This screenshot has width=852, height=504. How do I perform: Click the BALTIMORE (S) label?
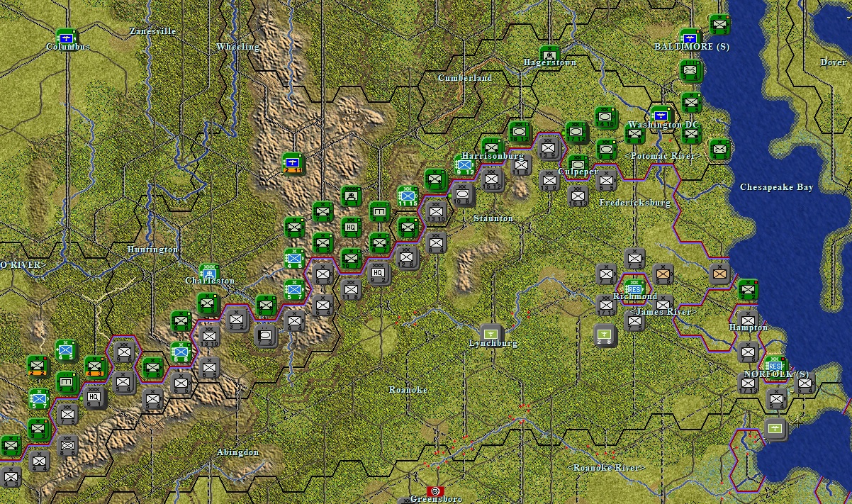pyautogui.click(x=692, y=47)
